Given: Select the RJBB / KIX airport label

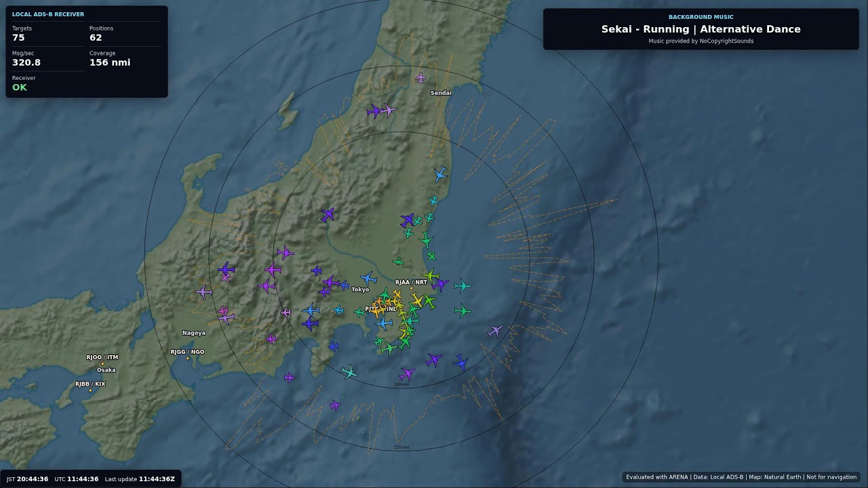Looking at the screenshot, I should tap(90, 384).
